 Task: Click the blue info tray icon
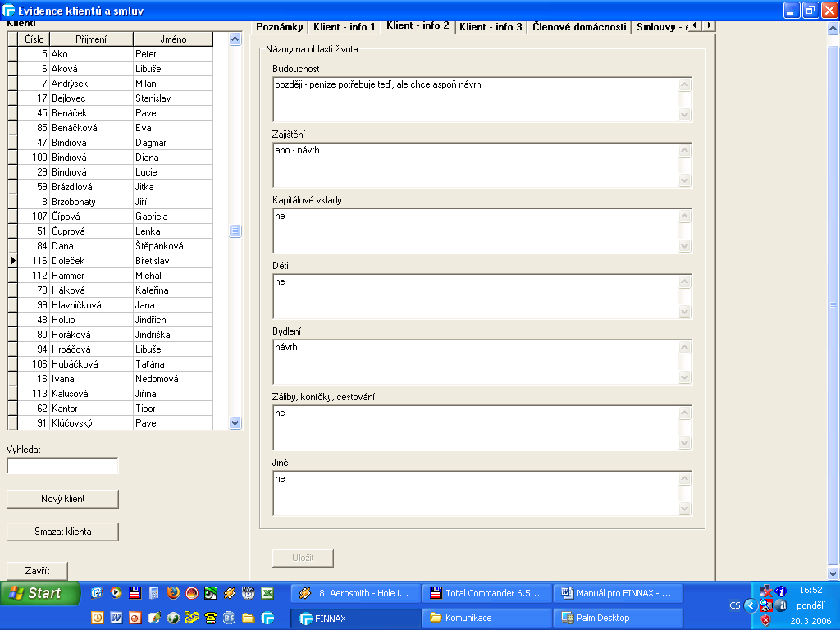point(781,591)
